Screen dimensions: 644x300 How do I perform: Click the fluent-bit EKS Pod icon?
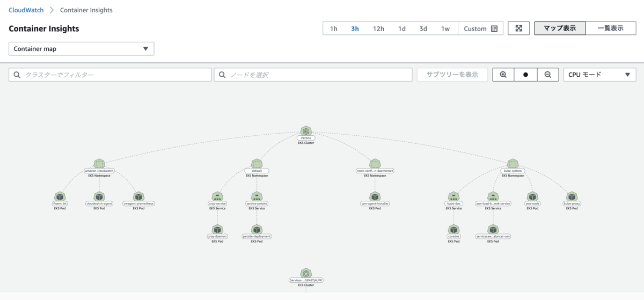pos(60,196)
